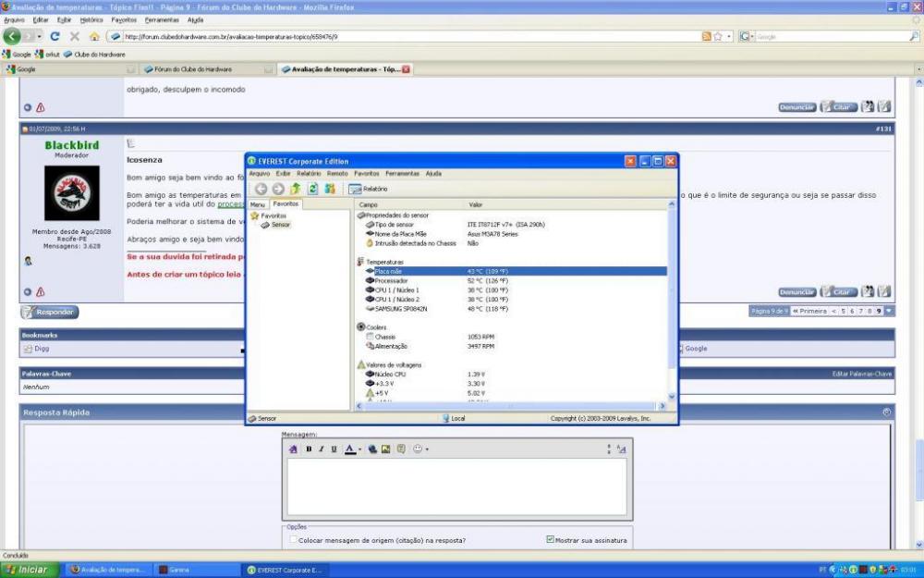Screen dimensions: 924x578
Task: Click the Windows Iniciar start button
Action: pyautogui.click(x=28, y=570)
